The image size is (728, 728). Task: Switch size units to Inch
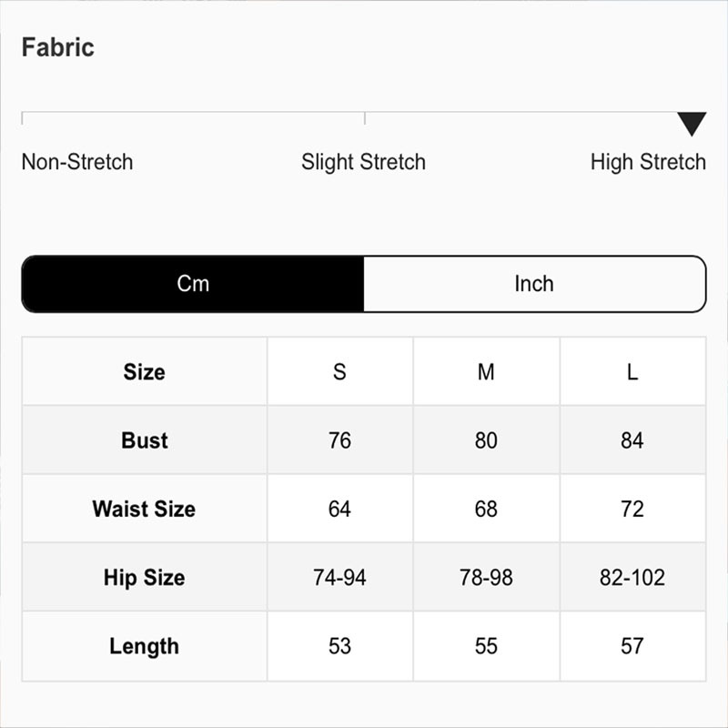point(534,284)
